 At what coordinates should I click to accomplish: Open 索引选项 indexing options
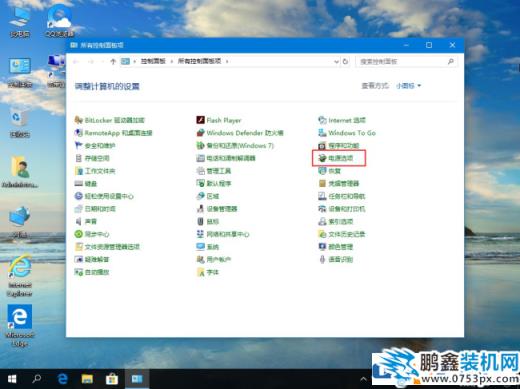tap(336, 221)
